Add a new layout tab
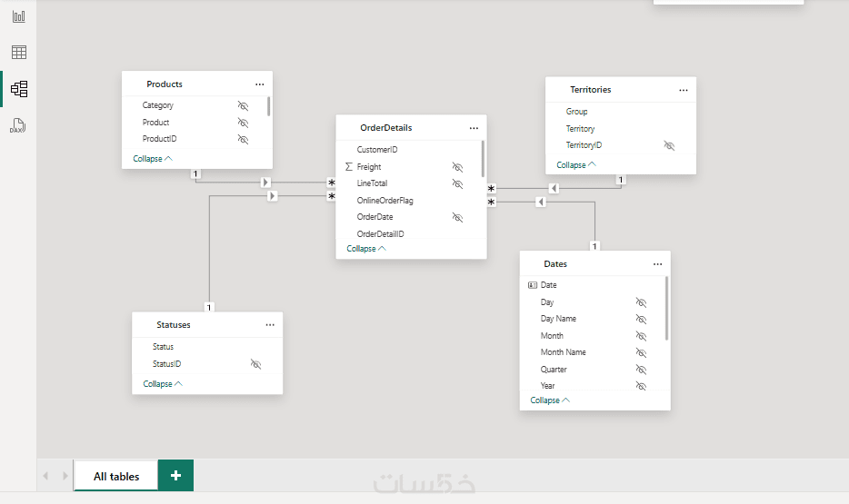The image size is (849, 504). click(x=175, y=475)
